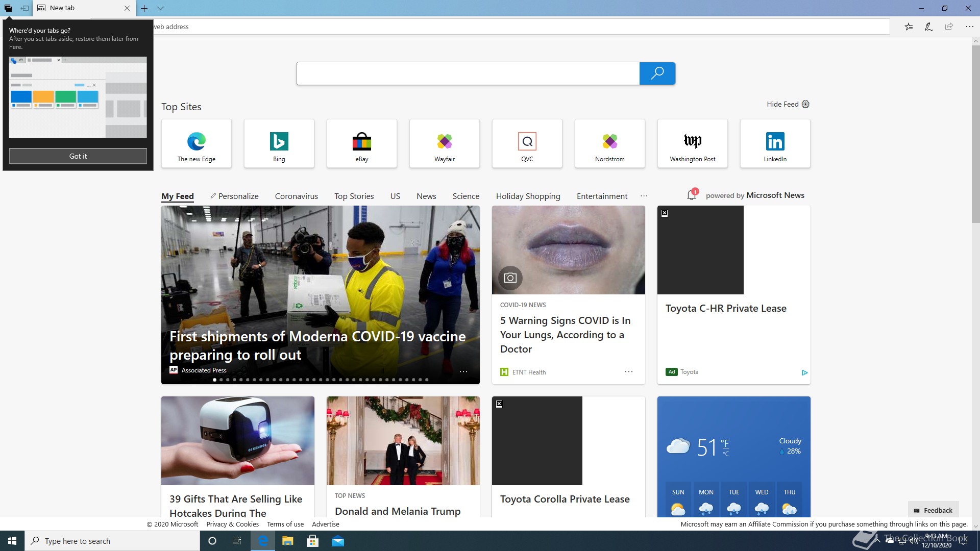The height and width of the screenshot is (551, 980).
Task: Switch to Coronavirus tab
Action: click(297, 196)
